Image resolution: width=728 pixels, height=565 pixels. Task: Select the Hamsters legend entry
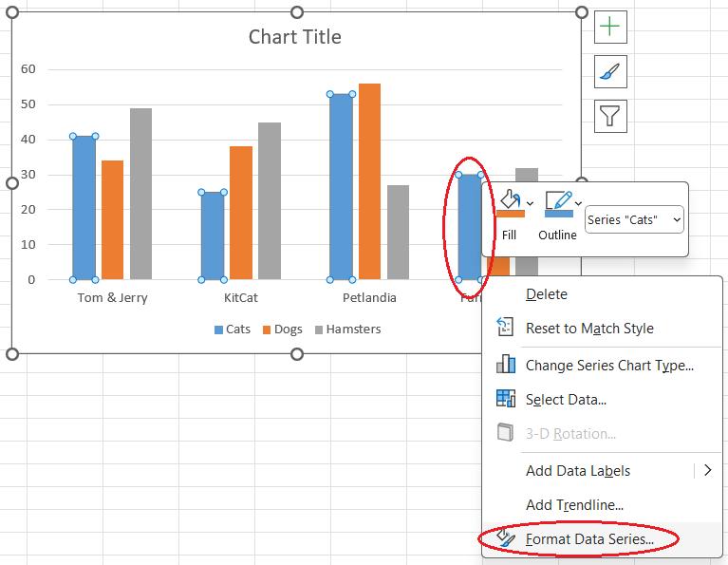[353, 330]
